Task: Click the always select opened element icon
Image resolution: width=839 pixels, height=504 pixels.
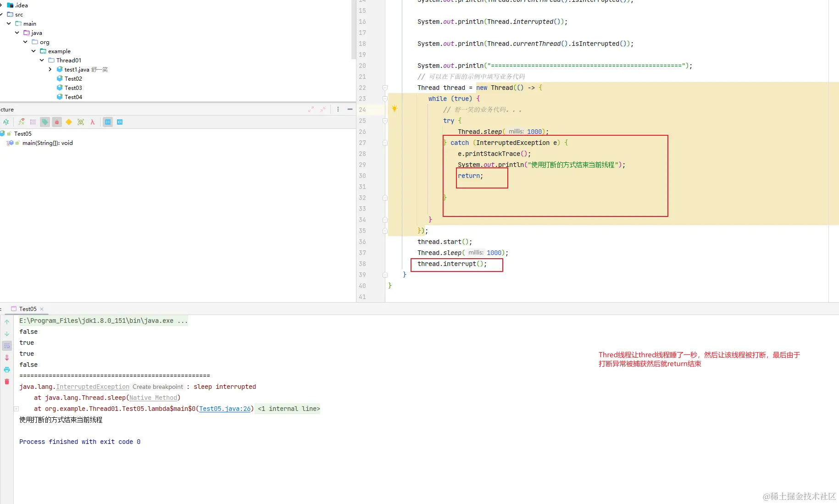Action: pyautogui.click(x=120, y=122)
